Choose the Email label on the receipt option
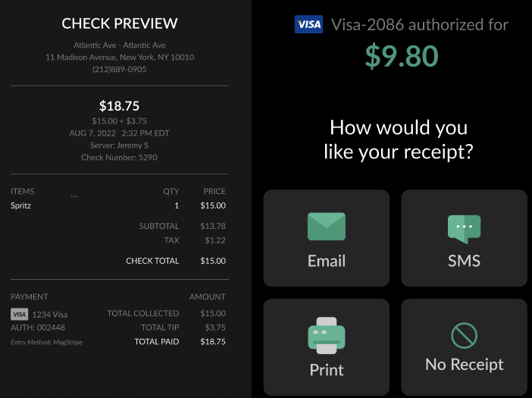The height and width of the screenshot is (398, 532). click(327, 261)
